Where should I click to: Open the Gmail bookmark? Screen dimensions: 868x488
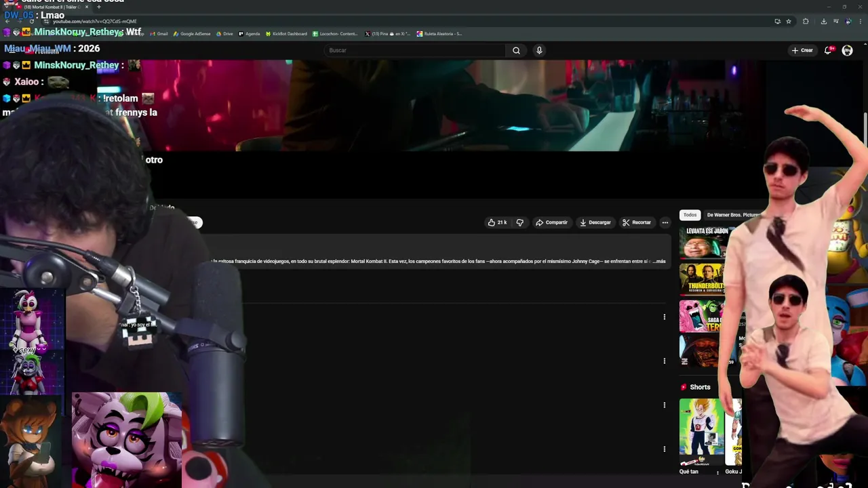tap(159, 34)
